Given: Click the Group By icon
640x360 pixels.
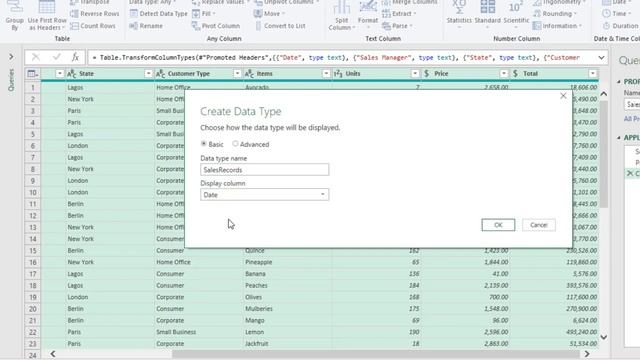Looking at the screenshot, I should (15, 16).
